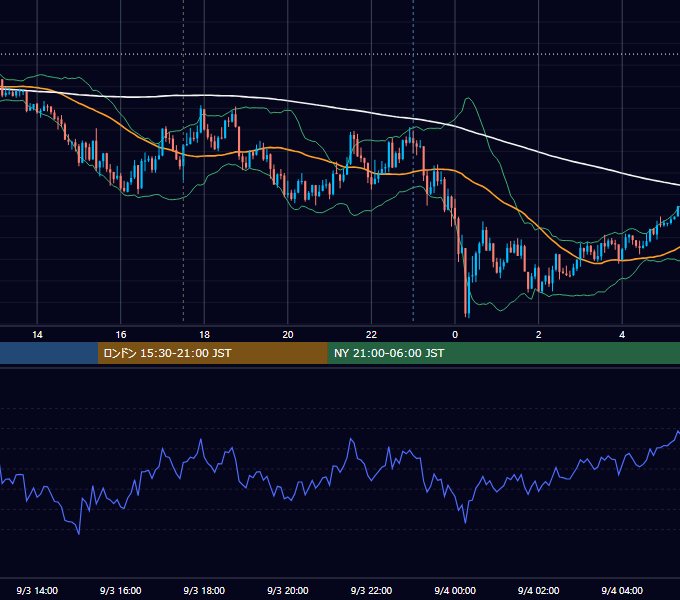The width and height of the screenshot is (680, 600).
Task: Click the 22 hour axis label
Action: [x=371, y=335]
